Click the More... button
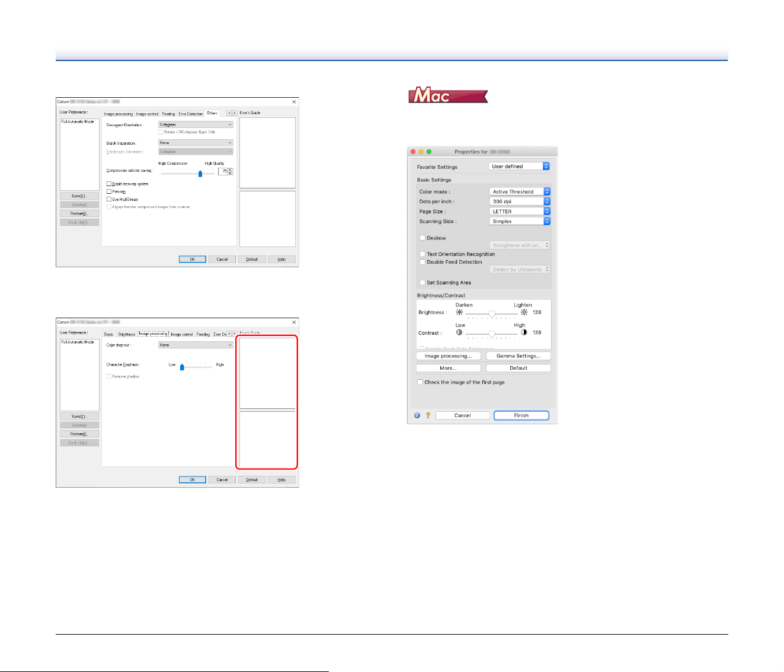The width and height of the screenshot is (784, 672). [x=448, y=368]
